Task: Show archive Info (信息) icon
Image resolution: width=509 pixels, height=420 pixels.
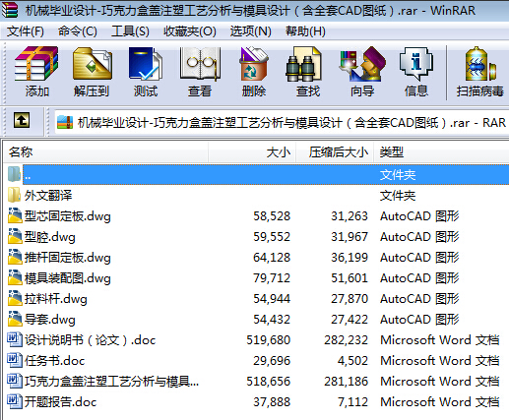Action: [416, 64]
